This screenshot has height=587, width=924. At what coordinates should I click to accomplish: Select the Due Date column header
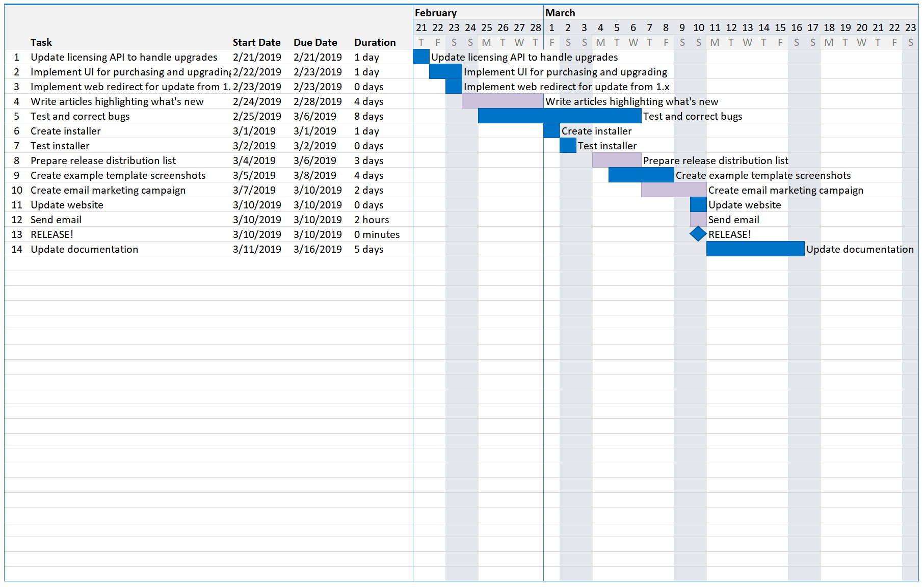[315, 42]
